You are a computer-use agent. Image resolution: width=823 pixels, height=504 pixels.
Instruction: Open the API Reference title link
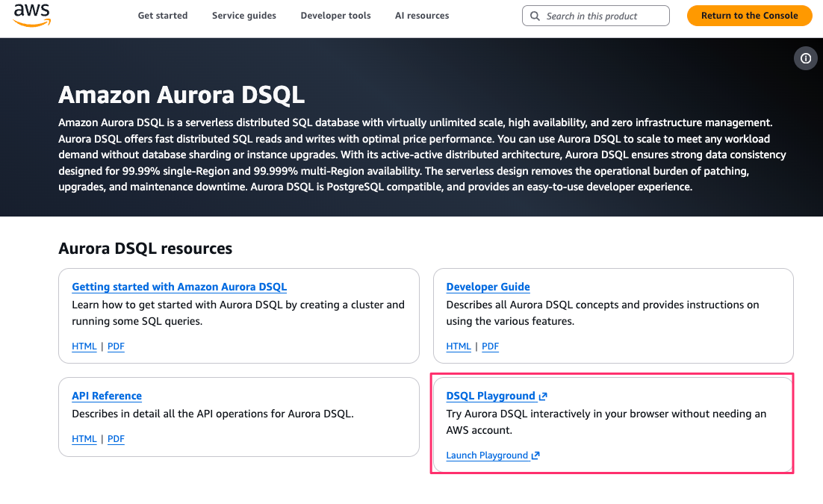tap(107, 396)
